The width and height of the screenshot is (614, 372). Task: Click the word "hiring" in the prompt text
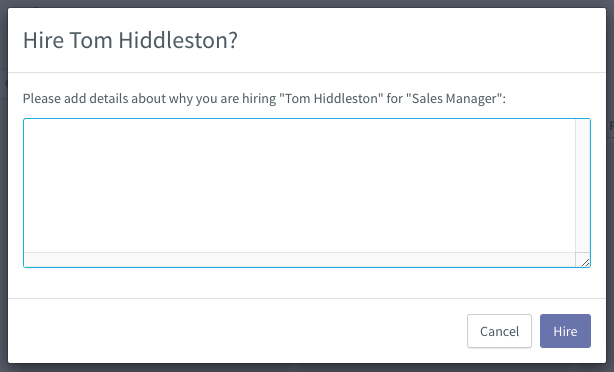pyautogui.click(x=259, y=98)
